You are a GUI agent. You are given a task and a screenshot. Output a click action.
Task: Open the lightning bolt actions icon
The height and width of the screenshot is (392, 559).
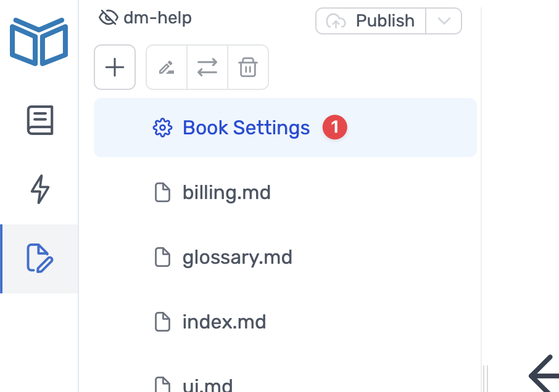(x=40, y=189)
